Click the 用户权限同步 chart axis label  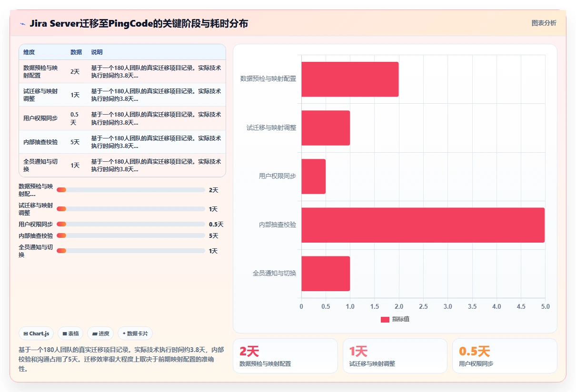point(278,176)
